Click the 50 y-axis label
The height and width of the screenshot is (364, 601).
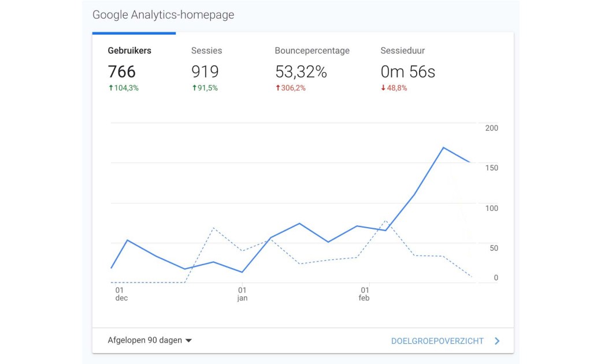pyautogui.click(x=494, y=248)
